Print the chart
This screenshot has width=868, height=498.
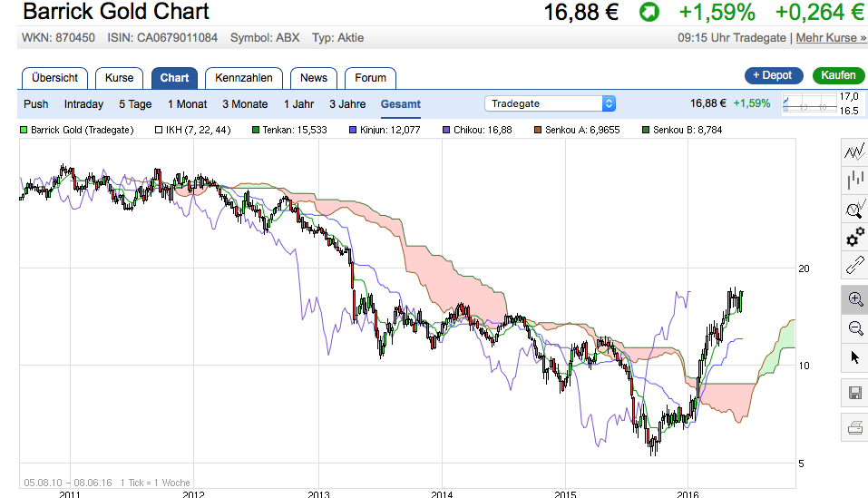[x=853, y=427]
